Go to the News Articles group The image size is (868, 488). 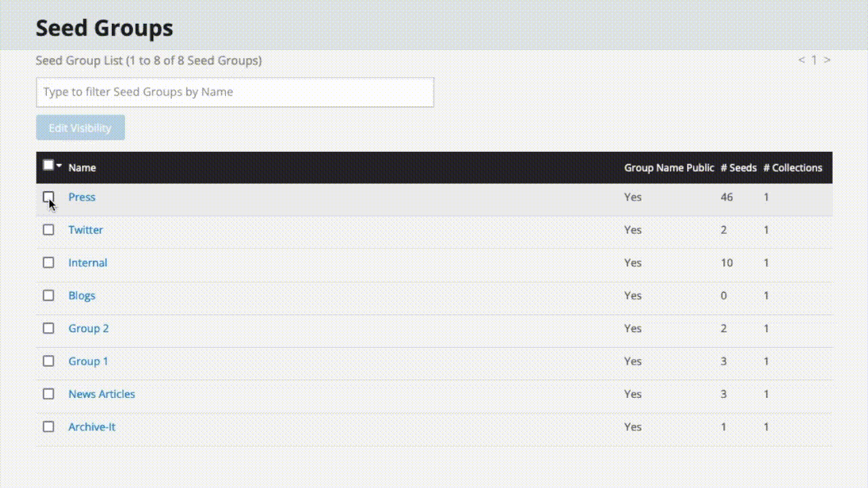pyautogui.click(x=102, y=394)
